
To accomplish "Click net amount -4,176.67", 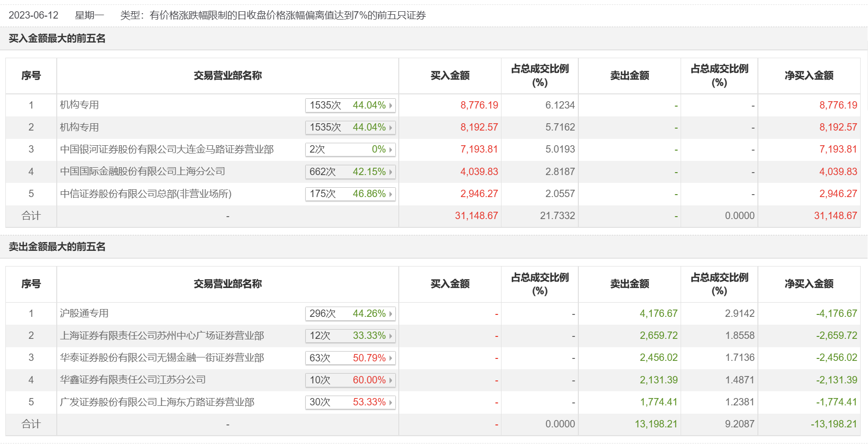I will pos(837,313).
